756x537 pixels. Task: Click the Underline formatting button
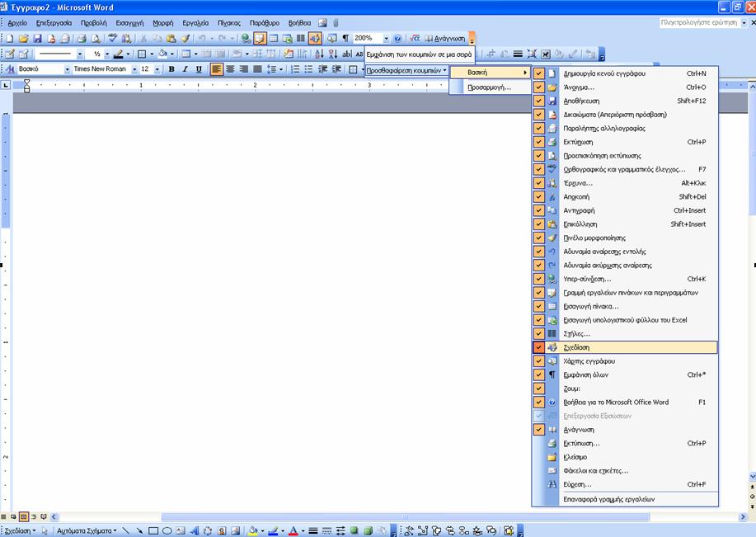199,69
